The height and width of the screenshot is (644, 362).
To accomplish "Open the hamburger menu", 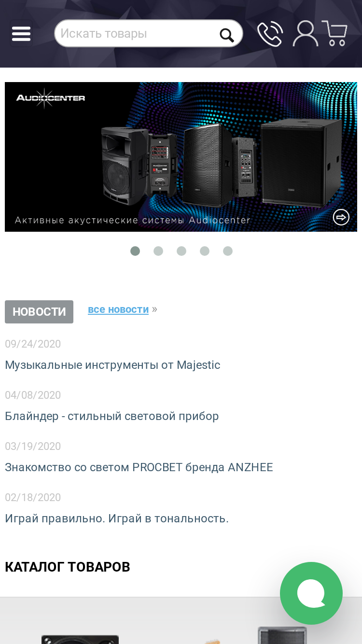I will click(x=21, y=34).
